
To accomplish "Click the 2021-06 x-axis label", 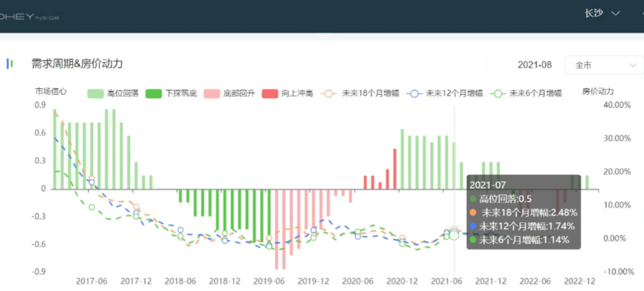I will (x=447, y=281).
